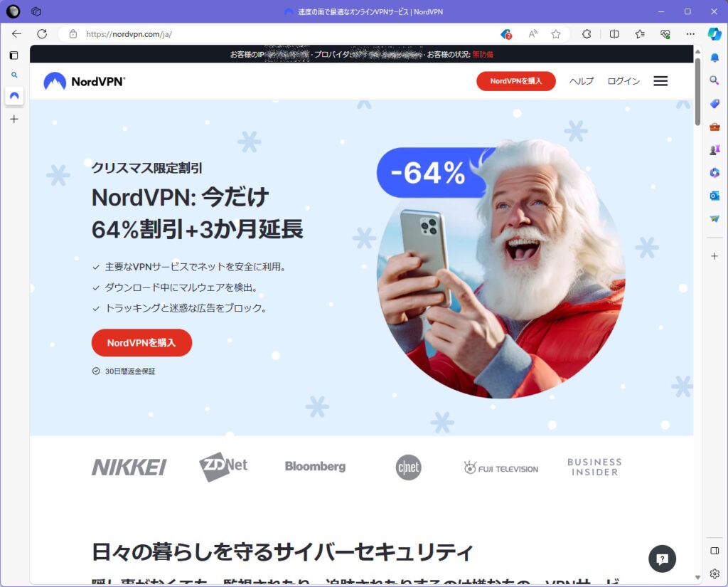
Task: Open the NordVPN hamburger menu
Action: coord(660,81)
